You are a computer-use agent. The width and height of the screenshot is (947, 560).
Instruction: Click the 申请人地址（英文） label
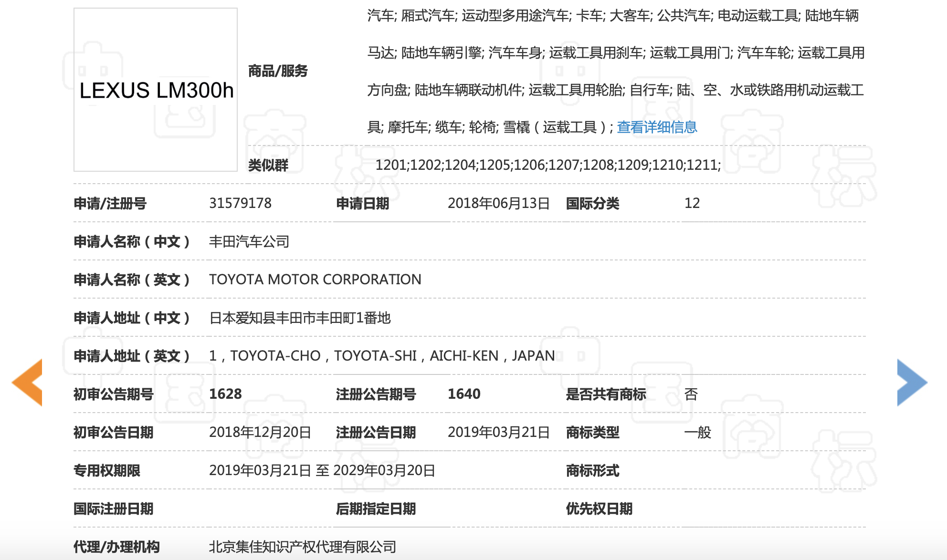point(132,356)
